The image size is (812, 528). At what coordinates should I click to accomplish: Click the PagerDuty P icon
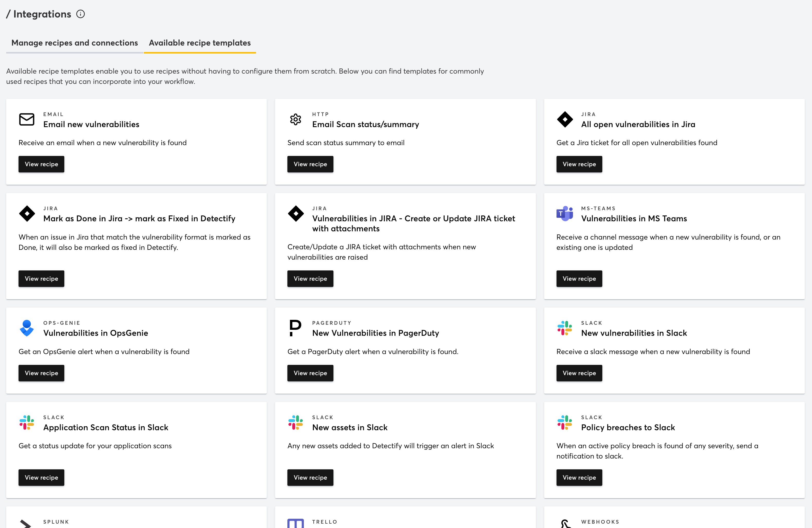pos(295,328)
